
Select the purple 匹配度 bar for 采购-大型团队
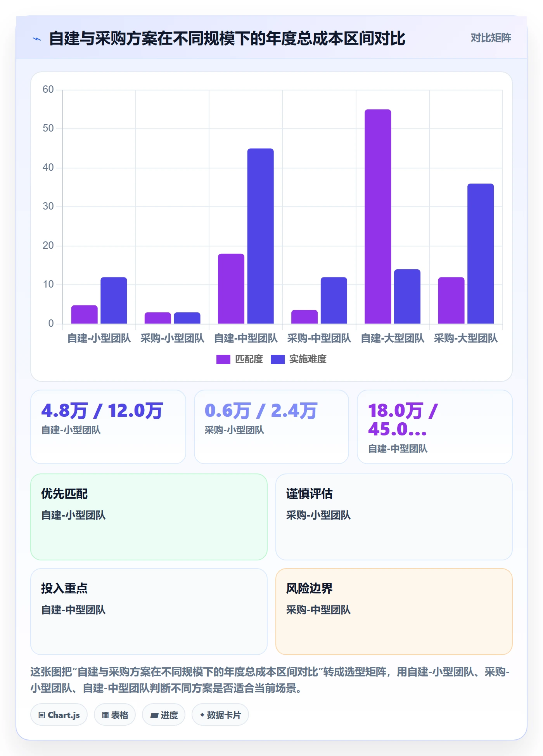point(451,300)
